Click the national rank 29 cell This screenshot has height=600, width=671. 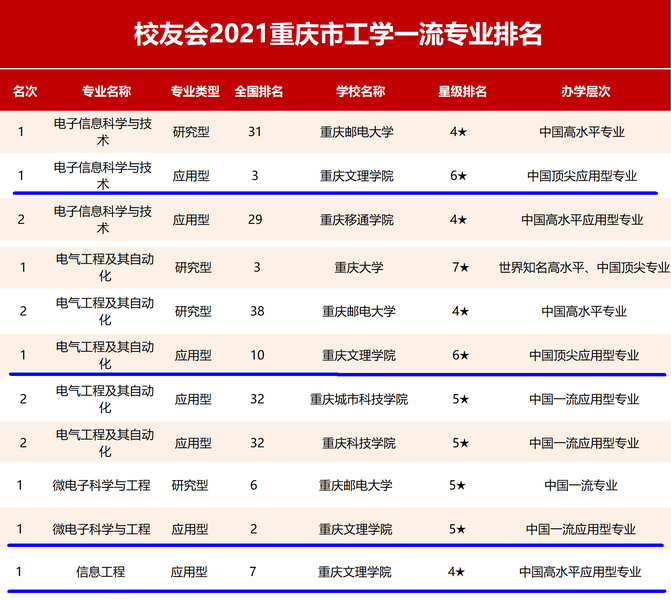[254, 219]
